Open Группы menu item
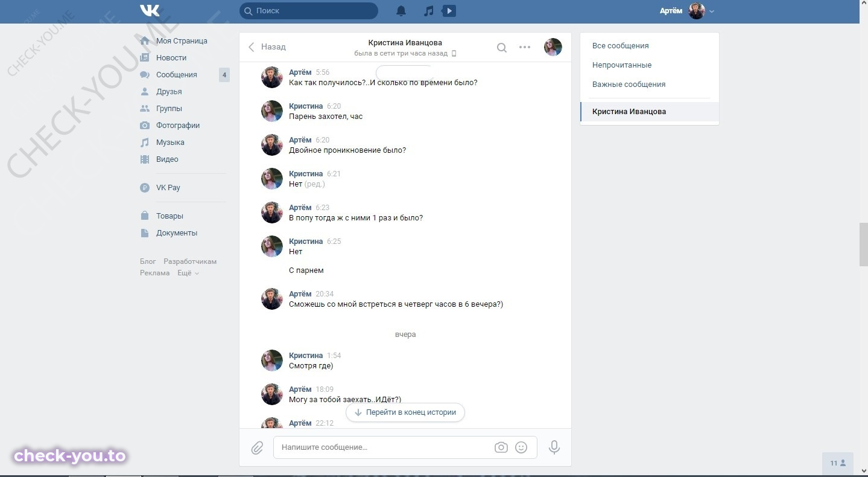 click(169, 109)
